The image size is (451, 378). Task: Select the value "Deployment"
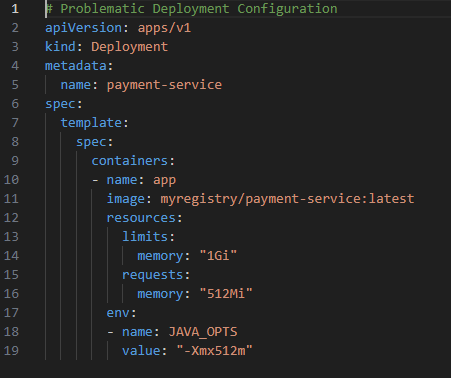pos(130,47)
